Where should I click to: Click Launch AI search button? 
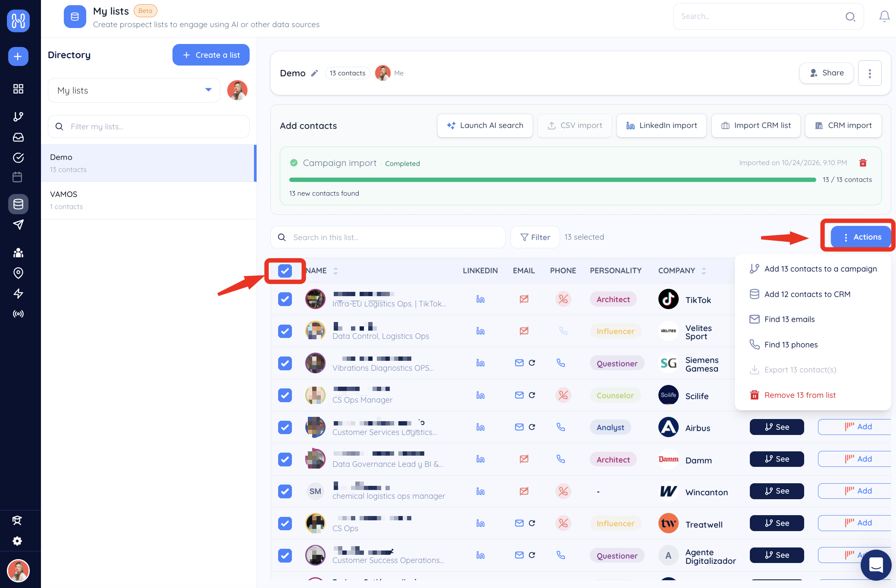485,125
